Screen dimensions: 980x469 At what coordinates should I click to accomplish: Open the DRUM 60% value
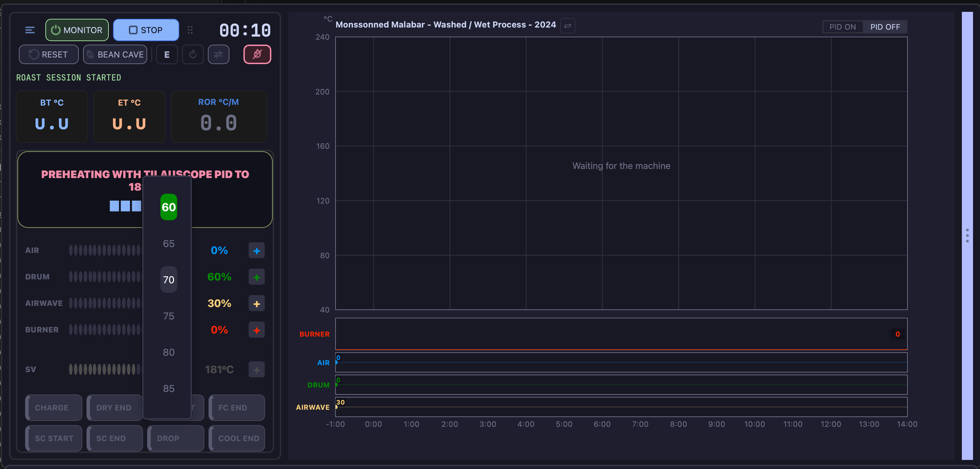tap(219, 277)
